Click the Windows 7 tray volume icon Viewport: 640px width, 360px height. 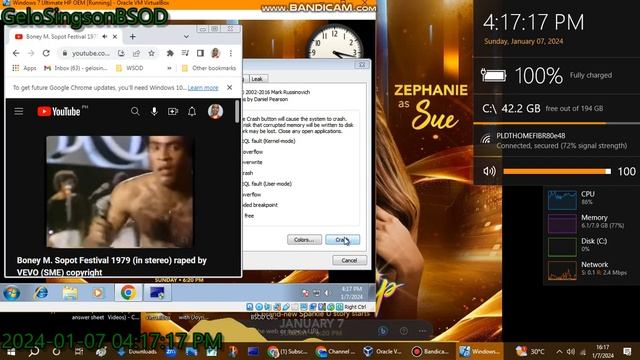pyautogui.click(x=327, y=293)
